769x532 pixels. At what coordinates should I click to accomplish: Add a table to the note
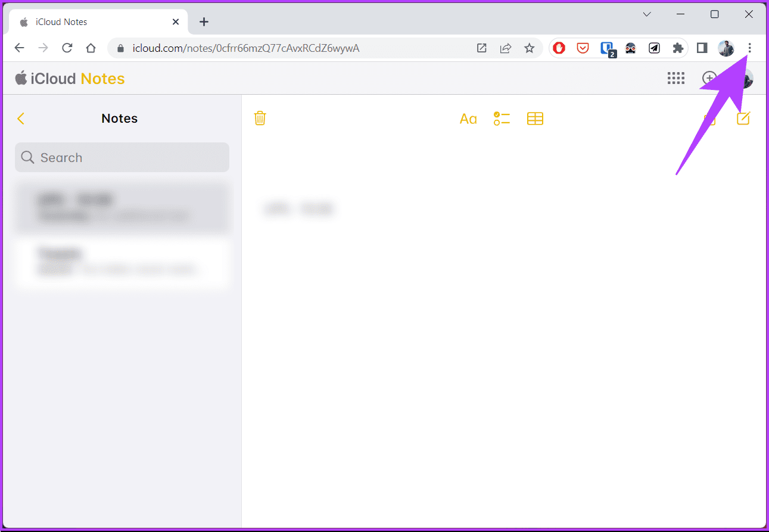(535, 119)
